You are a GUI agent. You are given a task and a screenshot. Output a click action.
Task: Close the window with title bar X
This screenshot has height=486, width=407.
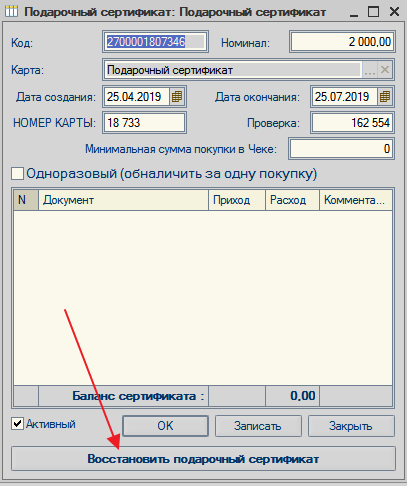click(x=394, y=12)
